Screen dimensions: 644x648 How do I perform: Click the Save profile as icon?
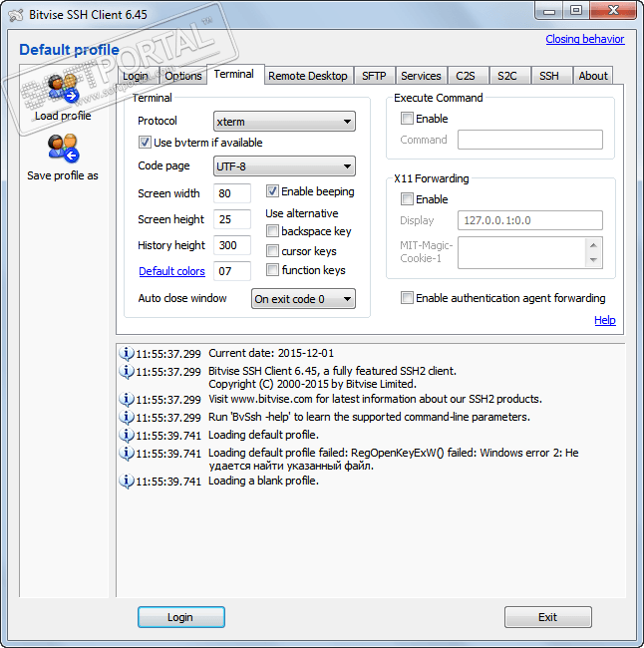coord(63,148)
